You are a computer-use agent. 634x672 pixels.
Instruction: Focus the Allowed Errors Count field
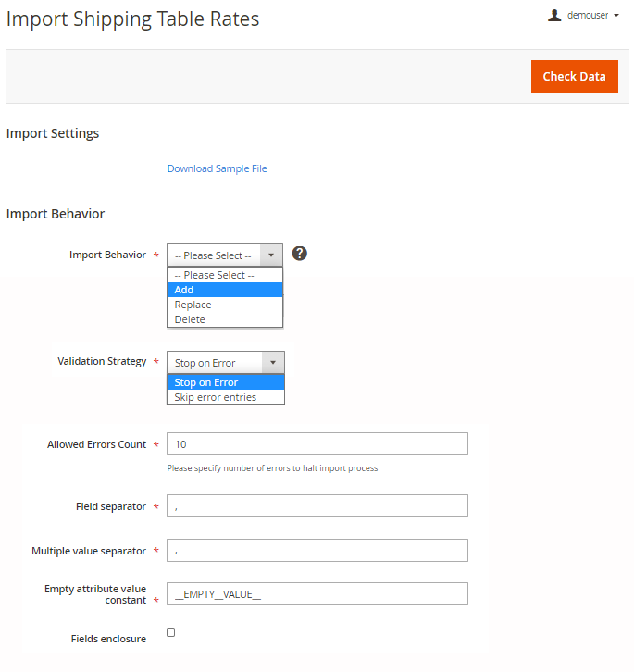tap(317, 444)
